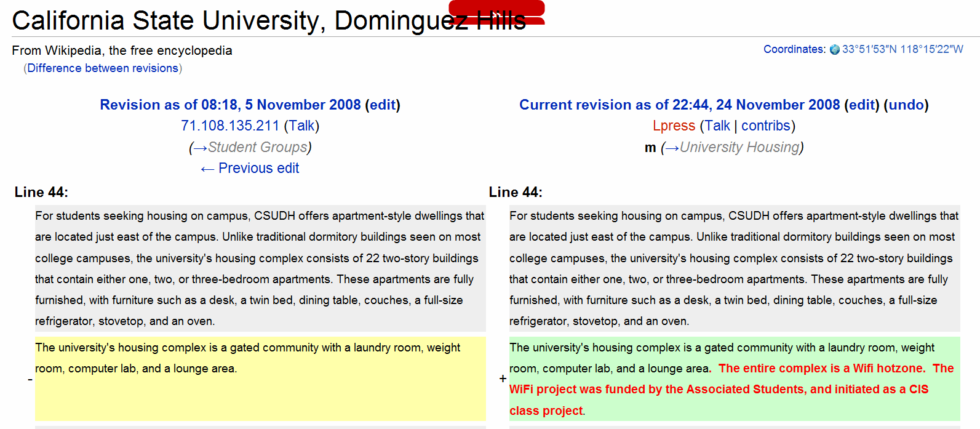Open the coordinates 33°51′53″N 118°15′22″W link
The image size is (980, 429).
(902, 49)
